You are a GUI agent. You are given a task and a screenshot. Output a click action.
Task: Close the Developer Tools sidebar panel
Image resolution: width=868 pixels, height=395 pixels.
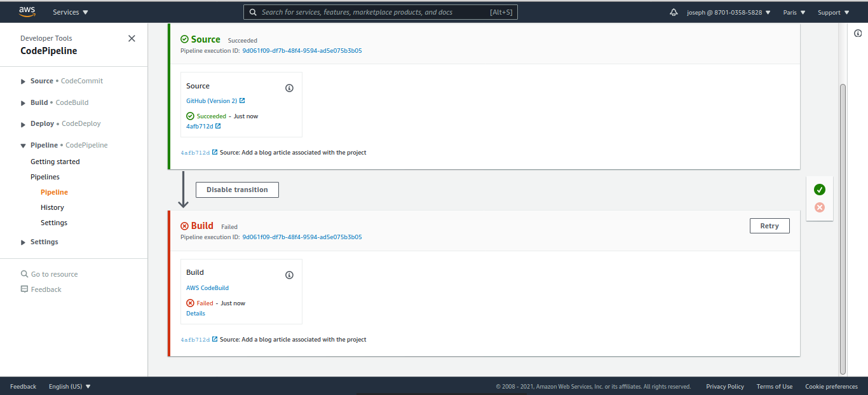[x=132, y=38]
